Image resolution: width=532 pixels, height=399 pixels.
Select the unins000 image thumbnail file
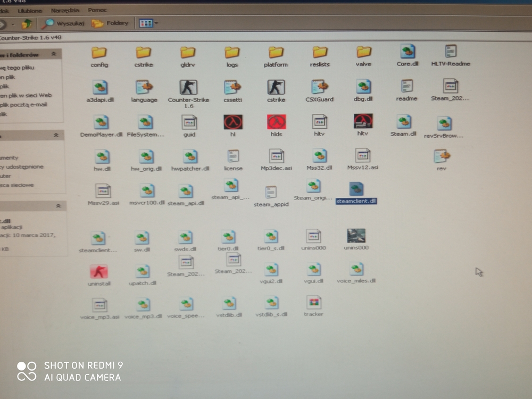pos(356,236)
